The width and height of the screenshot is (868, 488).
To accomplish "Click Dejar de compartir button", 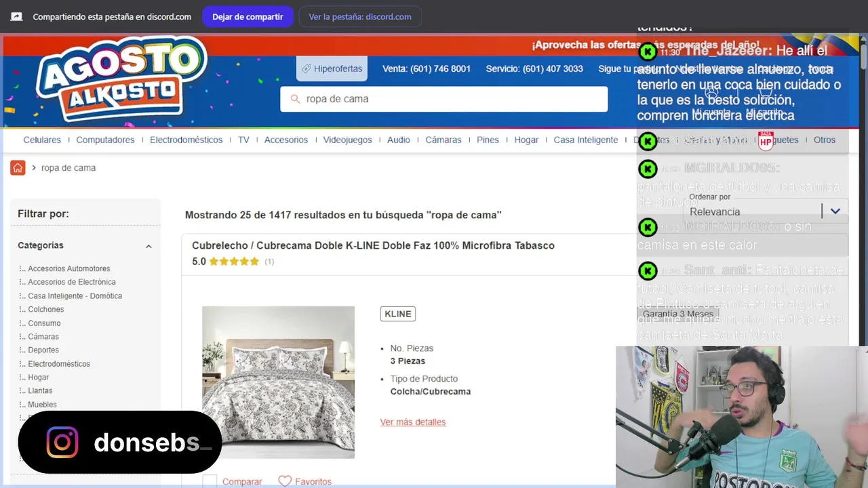I will 248,17.
